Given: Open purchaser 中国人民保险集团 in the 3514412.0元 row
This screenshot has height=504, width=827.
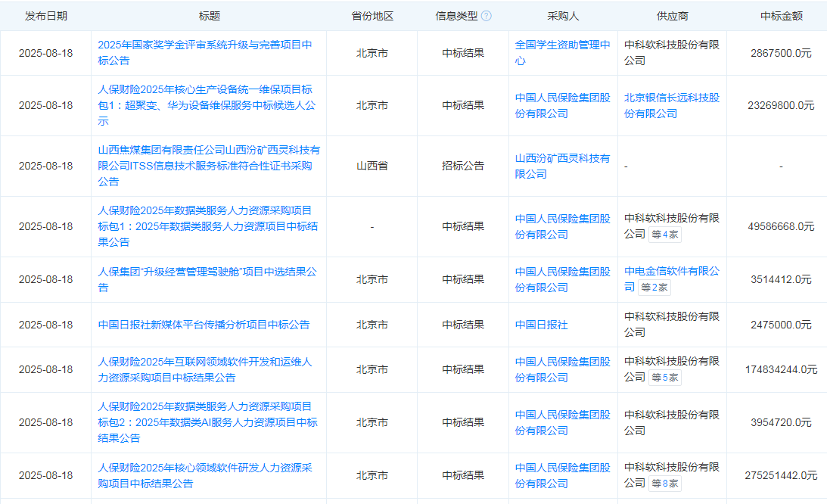Looking at the screenshot, I should [x=563, y=280].
